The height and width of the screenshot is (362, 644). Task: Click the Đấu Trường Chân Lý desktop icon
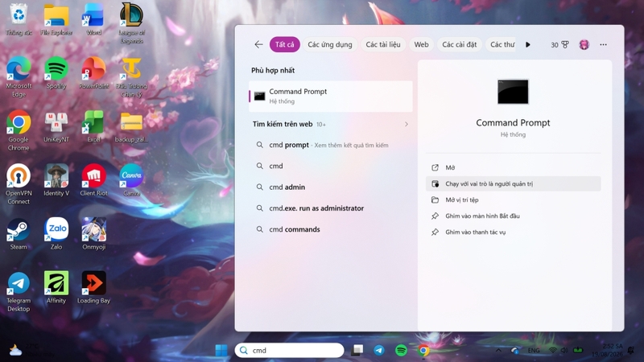coord(131,77)
